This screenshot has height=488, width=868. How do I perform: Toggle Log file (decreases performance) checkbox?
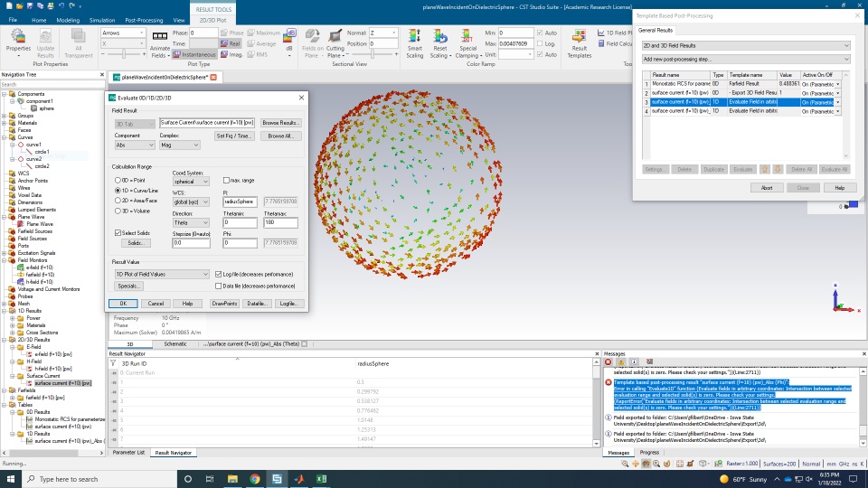click(218, 275)
